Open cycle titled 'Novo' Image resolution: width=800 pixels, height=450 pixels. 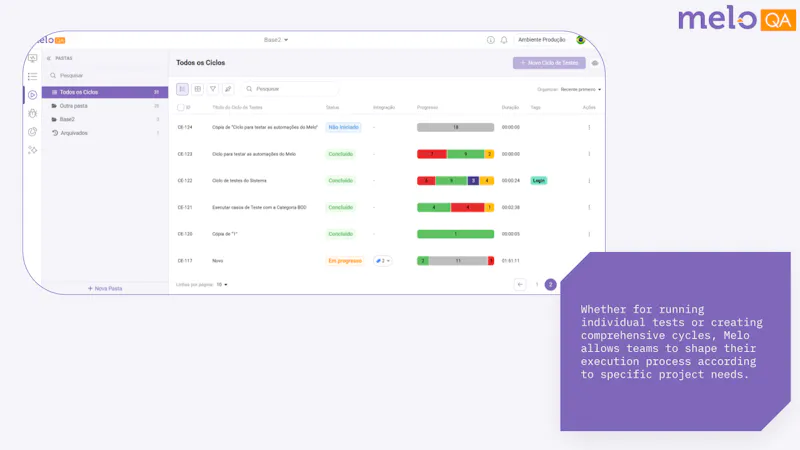[x=217, y=261]
